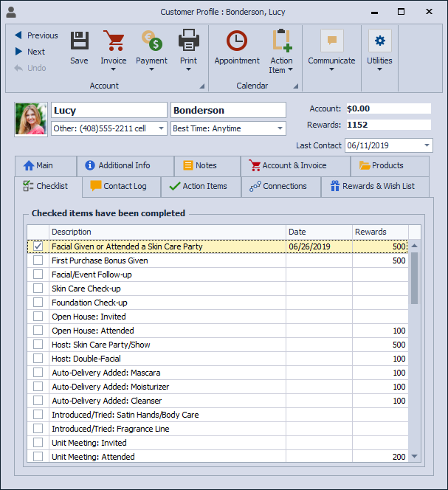This screenshot has height=490, width=448.
Task: Click Lucy's profile photo thumbnail
Action: coord(31,119)
